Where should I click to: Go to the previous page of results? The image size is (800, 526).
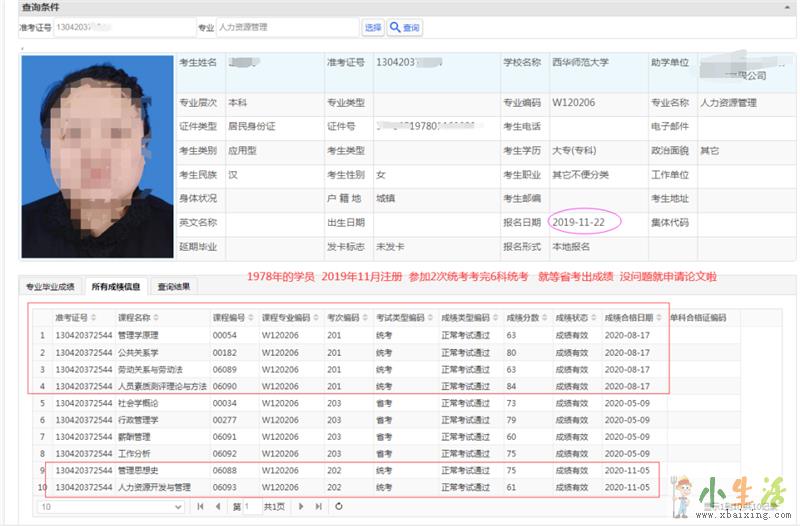click(217, 507)
